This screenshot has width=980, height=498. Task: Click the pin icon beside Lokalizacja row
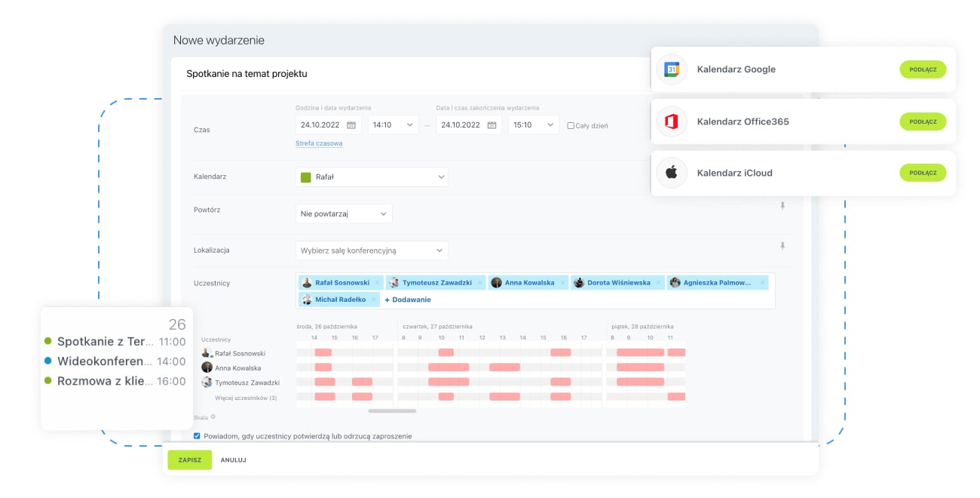pyautogui.click(x=782, y=246)
